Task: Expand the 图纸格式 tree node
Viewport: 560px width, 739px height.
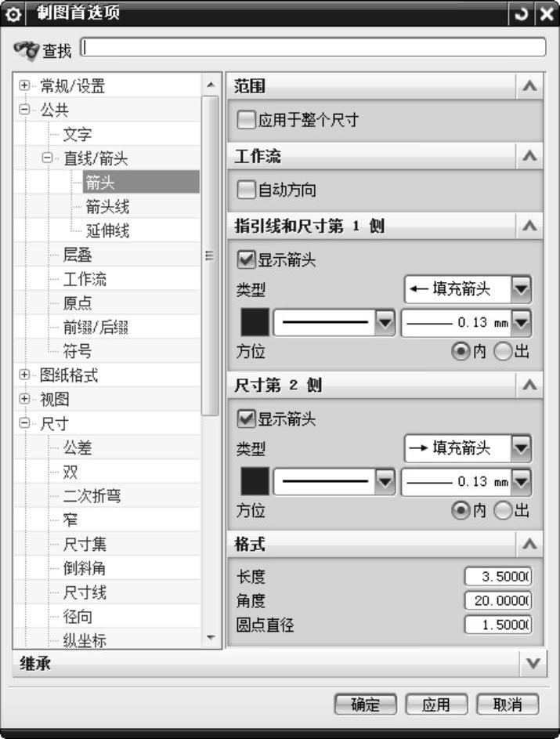Action: point(24,375)
